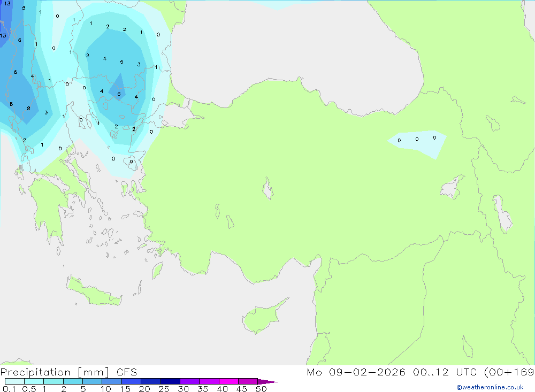Click the above-50 mm arrow tip of legend
Screen dimensions: 535x392
click(267, 382)
